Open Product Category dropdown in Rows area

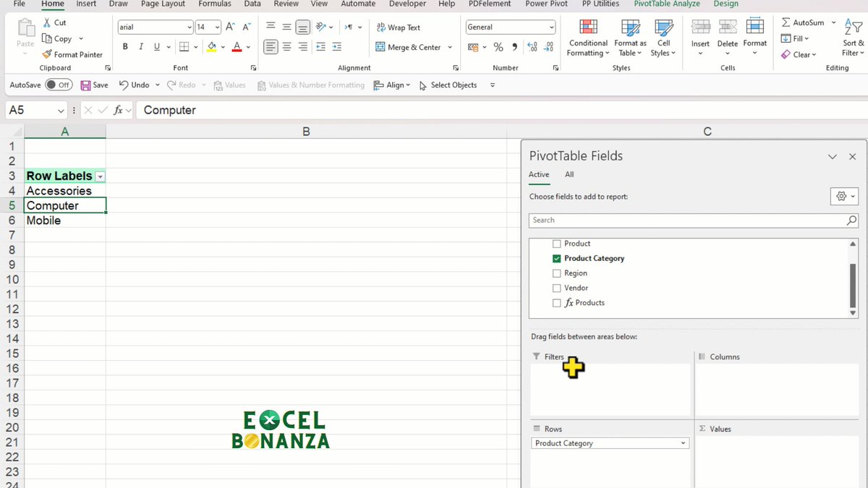pyautogui.click(x=683, y=443)
